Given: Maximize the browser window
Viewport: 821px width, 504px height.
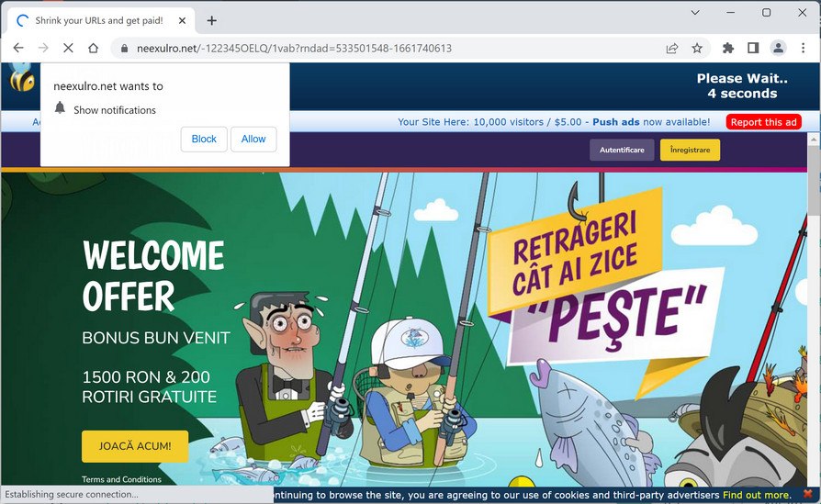Looking at the screenshot, I should click(767, 12).
